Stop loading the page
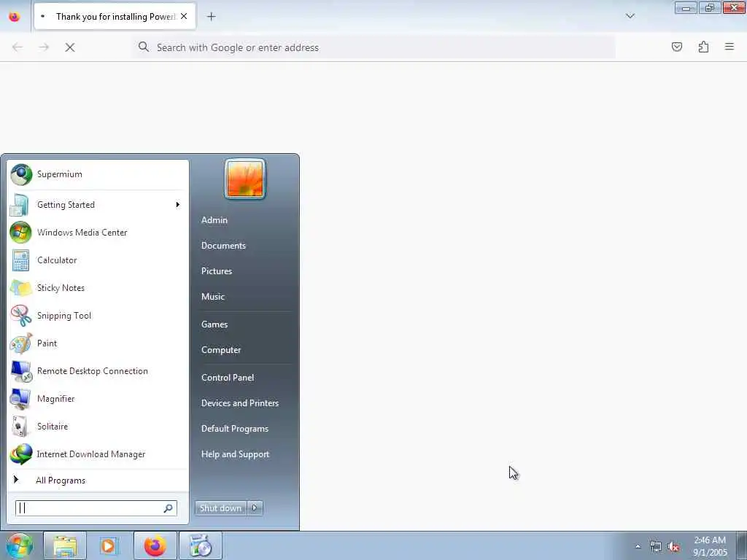This screenshot has height=560, width=747. (x=70, y=47)
